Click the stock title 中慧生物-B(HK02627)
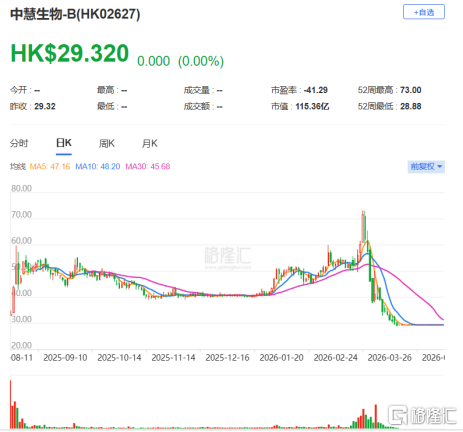Image resolution: width=463 pixels, height=432 pixels. (75, 14)
